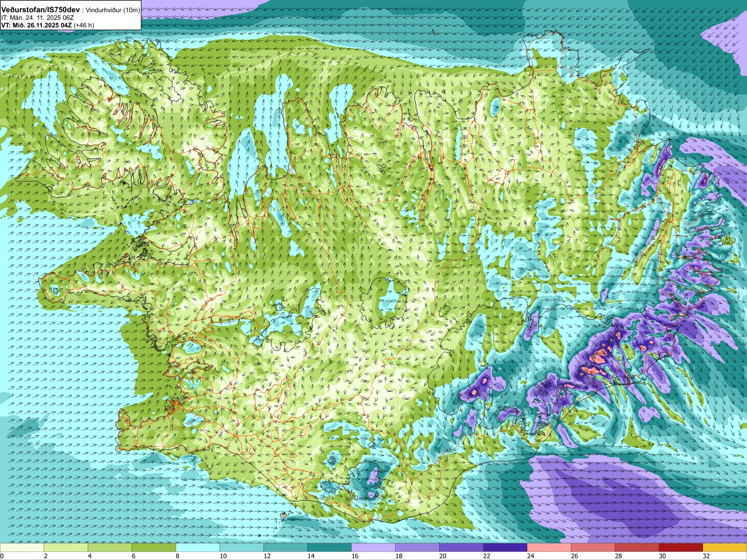Viewport: 747px width, 560px height.
Task: Click the 'Veðurstofan/IS750dev' title text
Action: click(40, 10)
